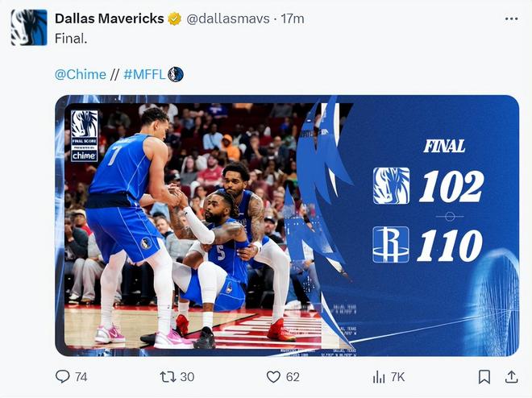Click the Dallas Mavericks display name
The width and height of the screenshot is (532, 398).
[x=109, y=19]
